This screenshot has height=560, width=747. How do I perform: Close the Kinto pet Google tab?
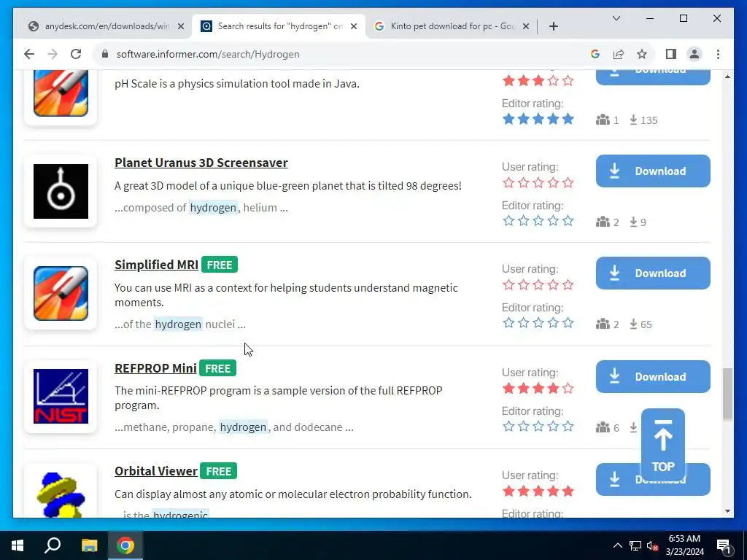525,27
